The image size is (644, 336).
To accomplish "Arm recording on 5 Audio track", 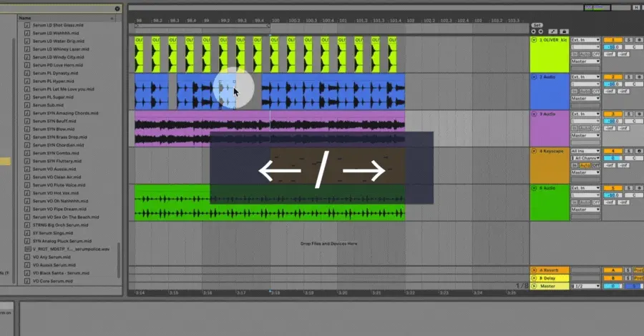I will (x=639, y=188).
